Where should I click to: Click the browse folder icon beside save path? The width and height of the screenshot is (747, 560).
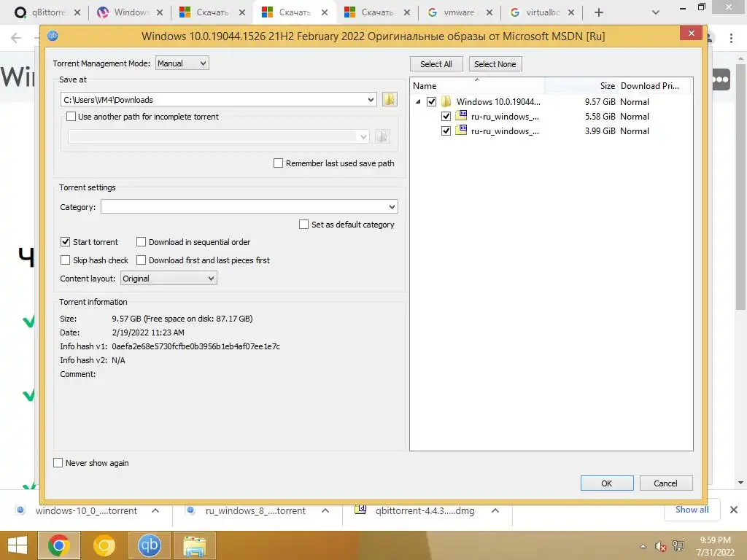[390, 99]
